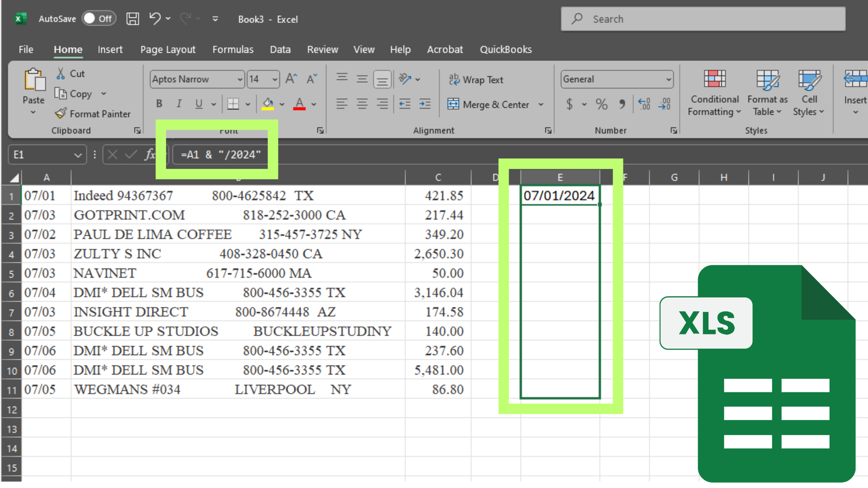Expand the General number format dropdown
Screen dimensions: 868x488
coord(668,79)
